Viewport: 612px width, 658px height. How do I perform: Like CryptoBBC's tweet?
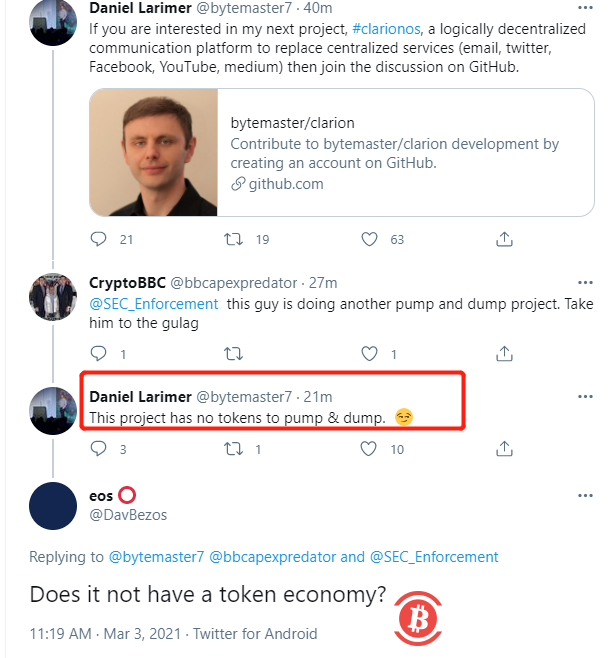pyautogui.click(x=369, y=353)
